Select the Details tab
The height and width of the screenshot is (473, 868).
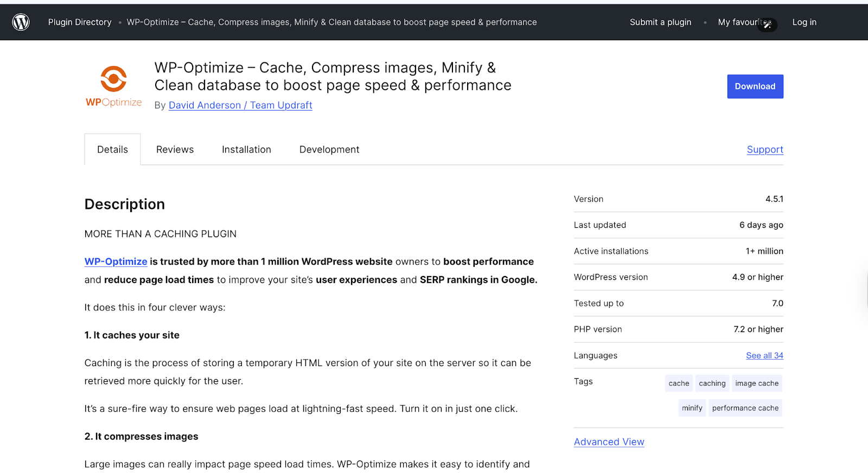click(x=112, y=149)
